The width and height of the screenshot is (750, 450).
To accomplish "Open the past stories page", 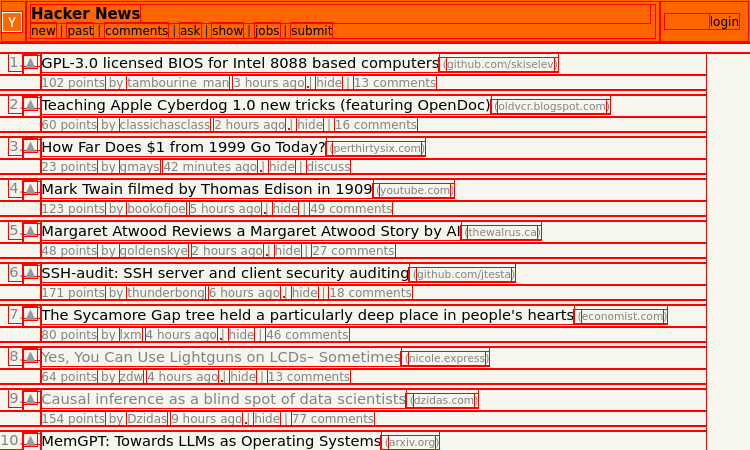I will pyautogui.click(x=80, y=31).
